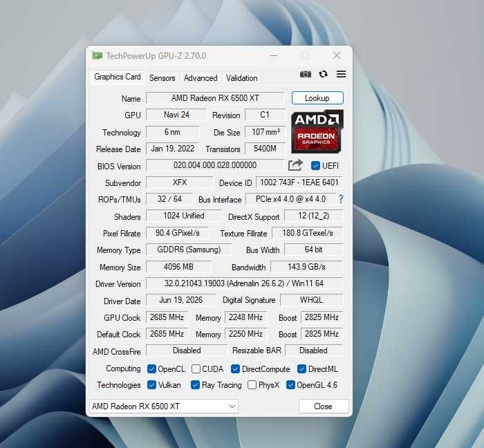Viewport: 484px width, 448px height.
Task: Click the Revision value C1
Action: (265, 115)
